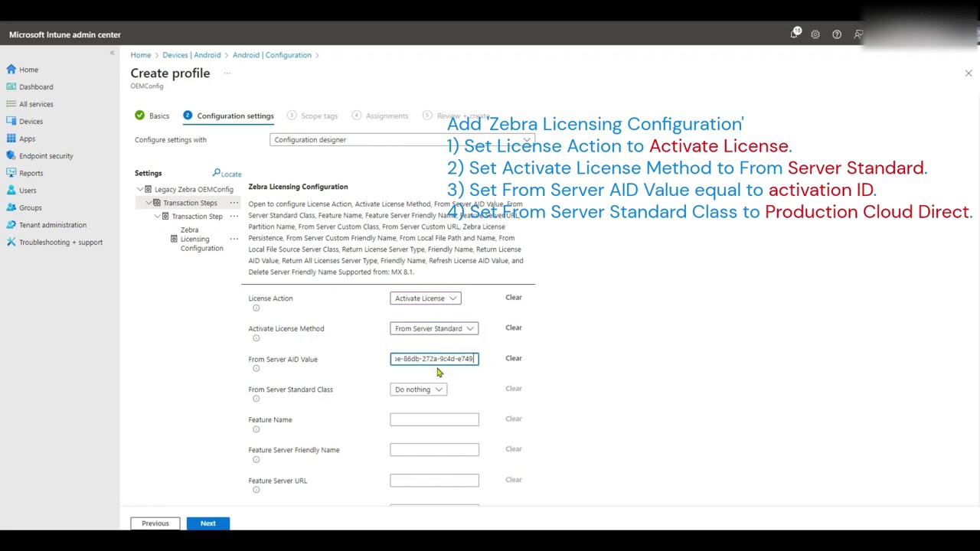Viewport: 980px width, 551px height.
Task: Click the Feature Server URL field
Action: point(434,481)
